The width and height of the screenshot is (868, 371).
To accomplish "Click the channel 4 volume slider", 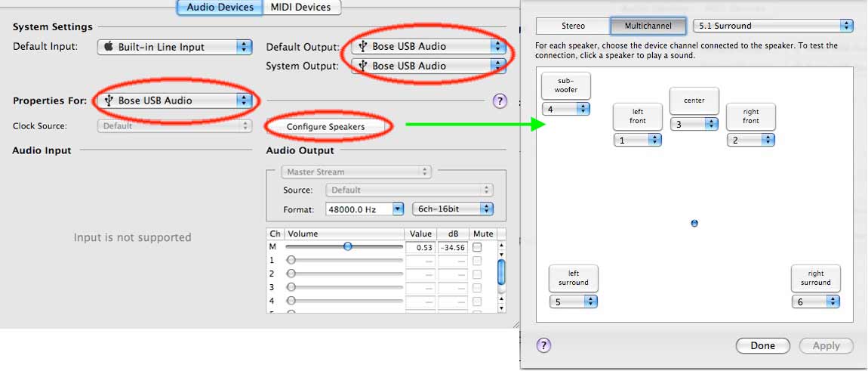I will point(344,301).
